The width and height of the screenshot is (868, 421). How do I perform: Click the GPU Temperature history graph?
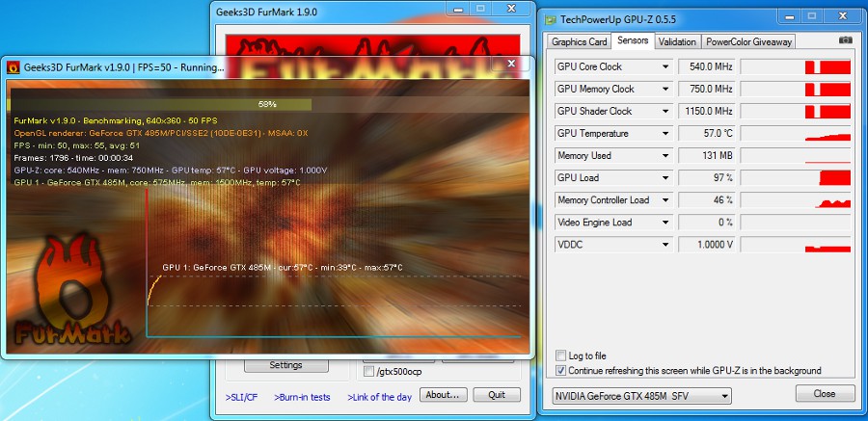click(796, 133)
